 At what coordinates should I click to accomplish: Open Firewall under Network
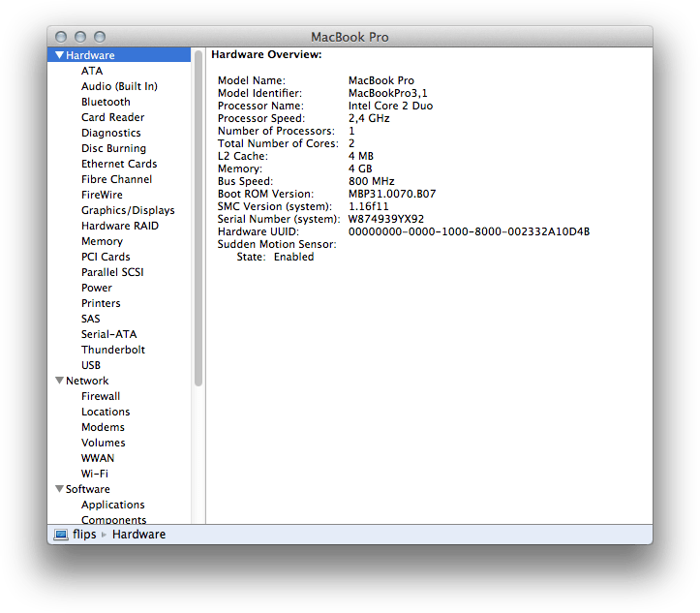[101, 396]
